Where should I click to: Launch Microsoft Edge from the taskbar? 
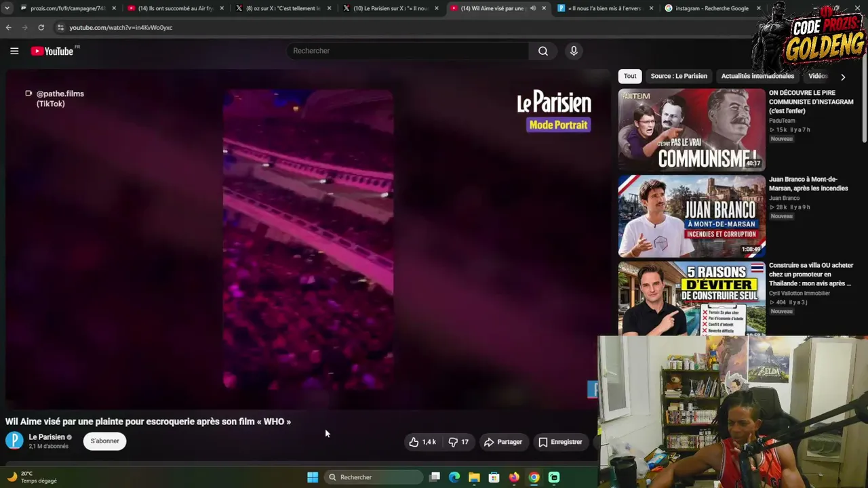pyautogui.click(x=454, y=477)
